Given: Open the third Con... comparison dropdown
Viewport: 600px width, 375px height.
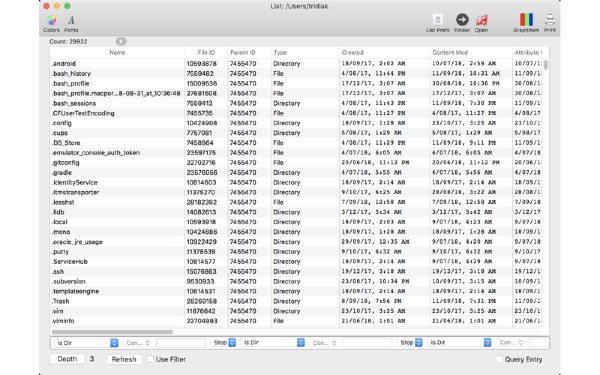Looking at the screenshot, I should tap(511, 342).
